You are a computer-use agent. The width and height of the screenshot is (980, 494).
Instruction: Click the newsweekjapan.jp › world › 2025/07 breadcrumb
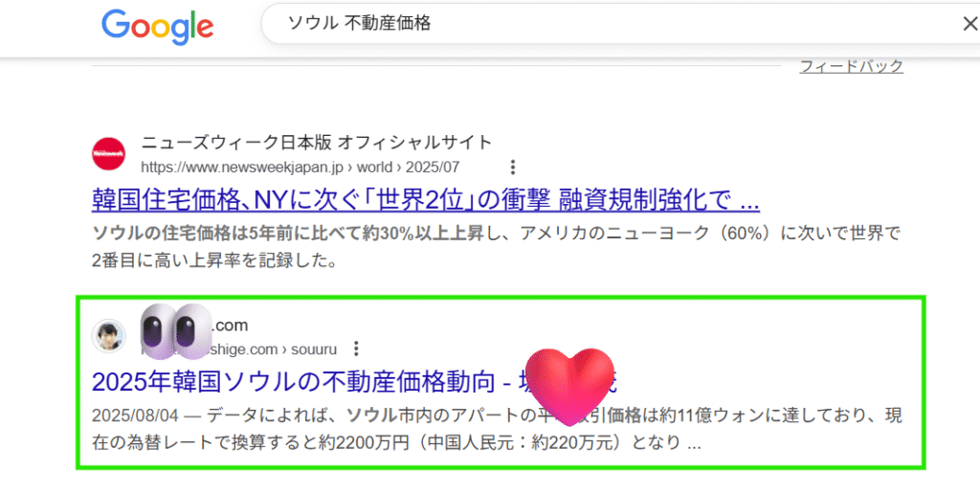(x=300, y=167)
